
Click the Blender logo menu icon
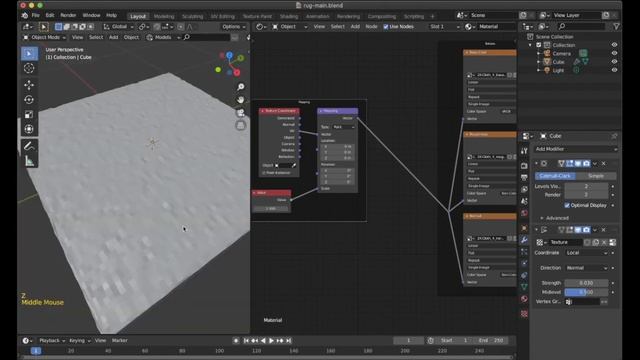[x=25, y=16]
